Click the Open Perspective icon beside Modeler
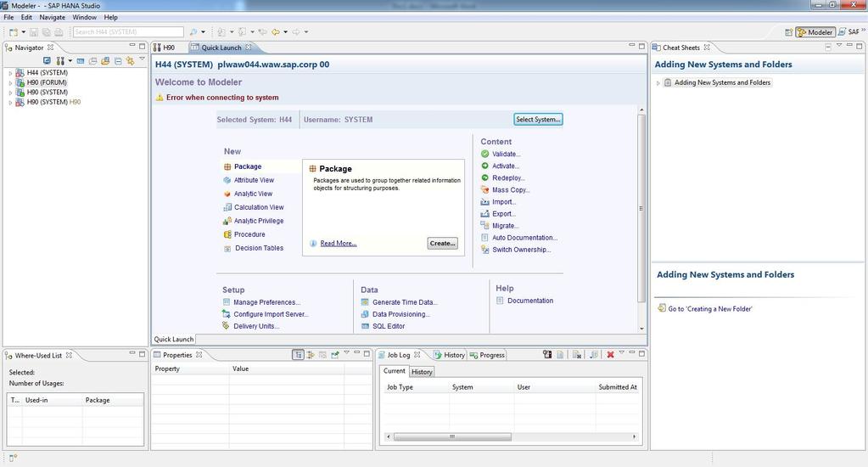 [x=789, y=32]
